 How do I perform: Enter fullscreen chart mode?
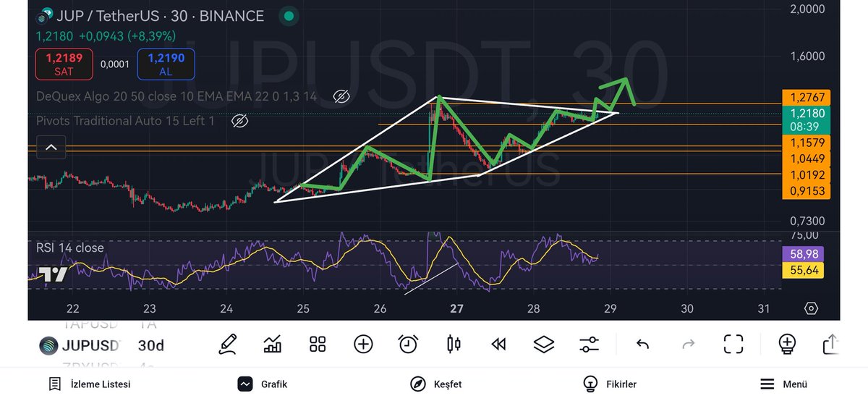733,345
